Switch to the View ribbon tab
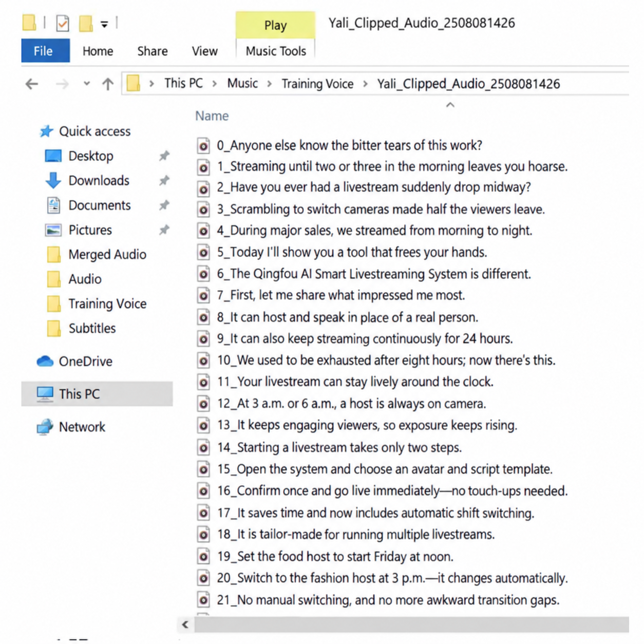The width and height of the screenshot is (644, 644). click(204, 51)
